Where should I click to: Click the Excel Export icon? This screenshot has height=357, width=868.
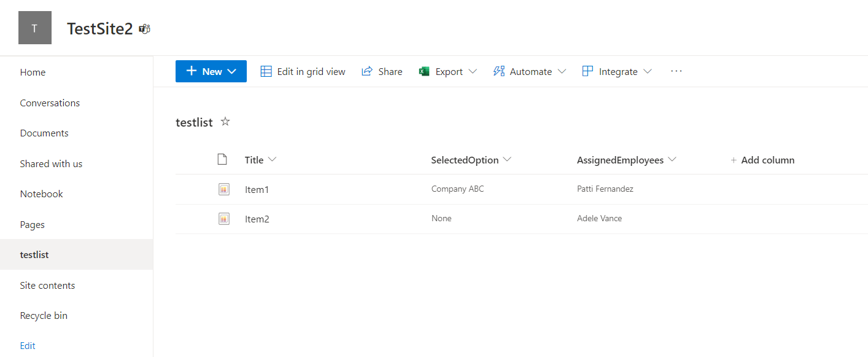[x=424, y=71]
